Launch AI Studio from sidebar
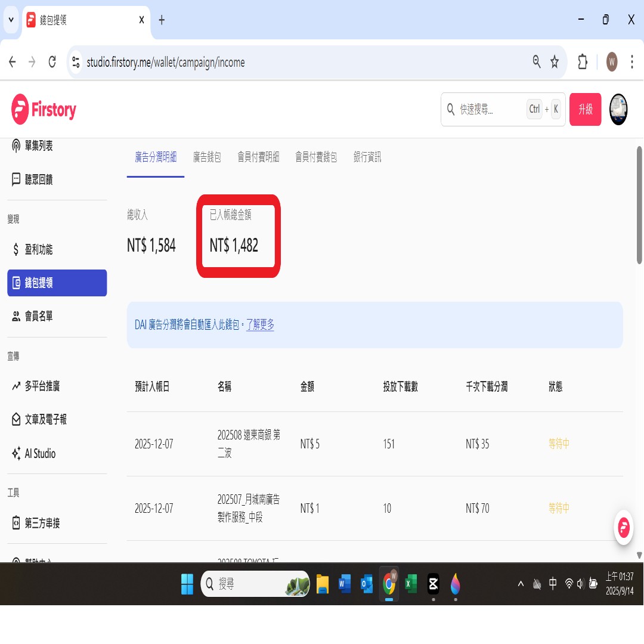The image size is (644, 644). pos(39,454)
